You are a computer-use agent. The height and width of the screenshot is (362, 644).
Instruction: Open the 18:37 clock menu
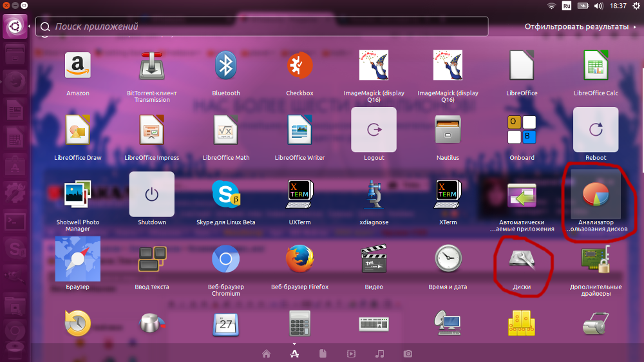coord(618,6)
